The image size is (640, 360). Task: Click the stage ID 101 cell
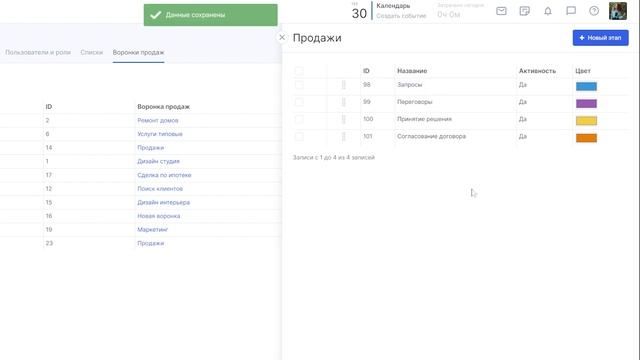[x=367, y=136]
